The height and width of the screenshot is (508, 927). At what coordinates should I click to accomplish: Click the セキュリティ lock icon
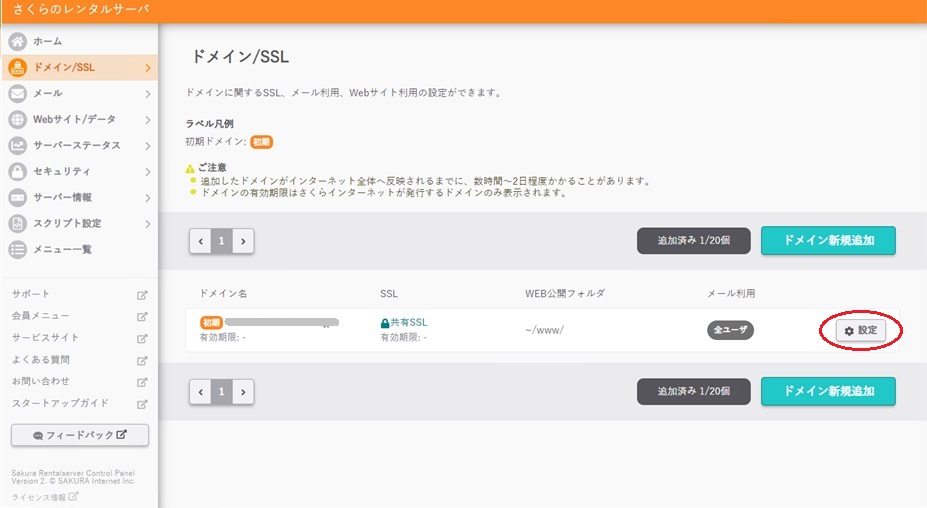click(17, 171)
